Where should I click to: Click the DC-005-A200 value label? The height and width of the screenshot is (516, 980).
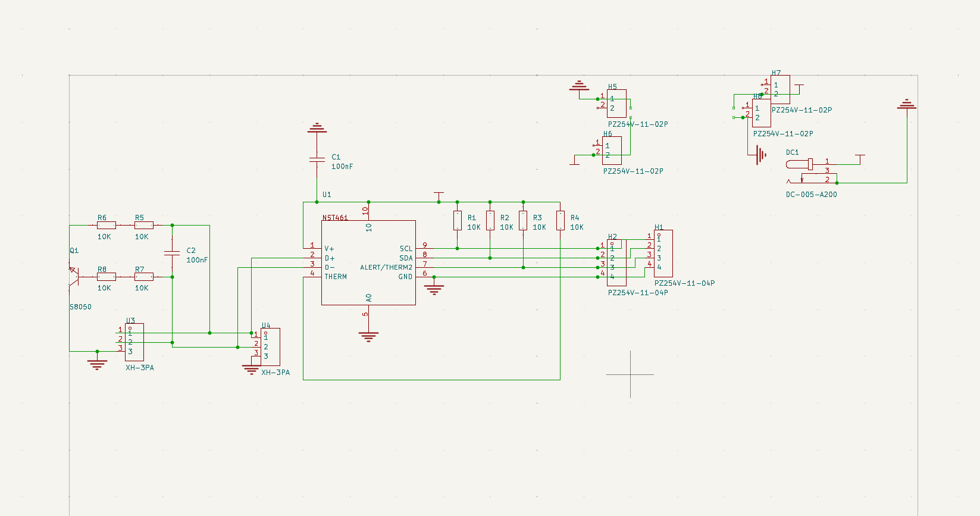coord(811,195)
